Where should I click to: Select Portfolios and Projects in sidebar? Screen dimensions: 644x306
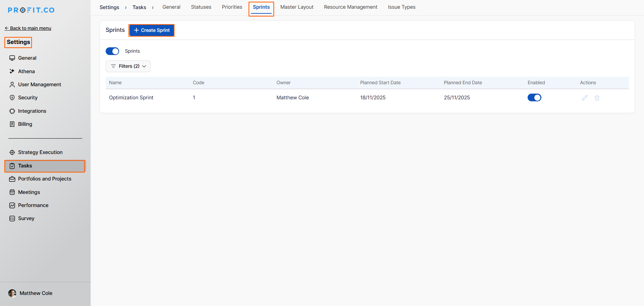tap(45, 179)
